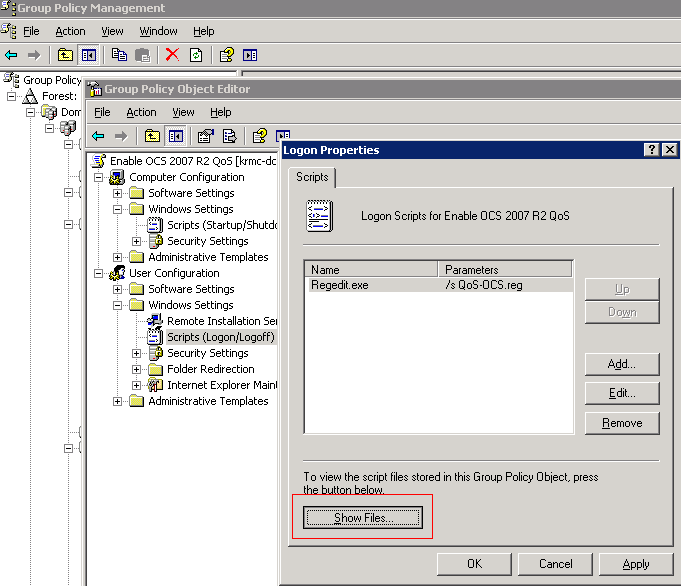Expand Folder Redirection tree node
681x586 pixels.
[x=137, y=369]
